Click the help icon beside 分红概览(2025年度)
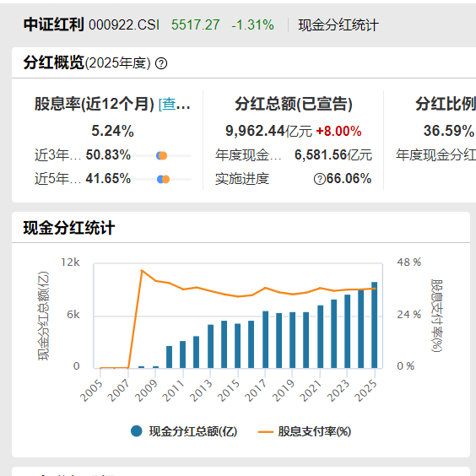Screen dimensions: 476x476 pos(161,63)
